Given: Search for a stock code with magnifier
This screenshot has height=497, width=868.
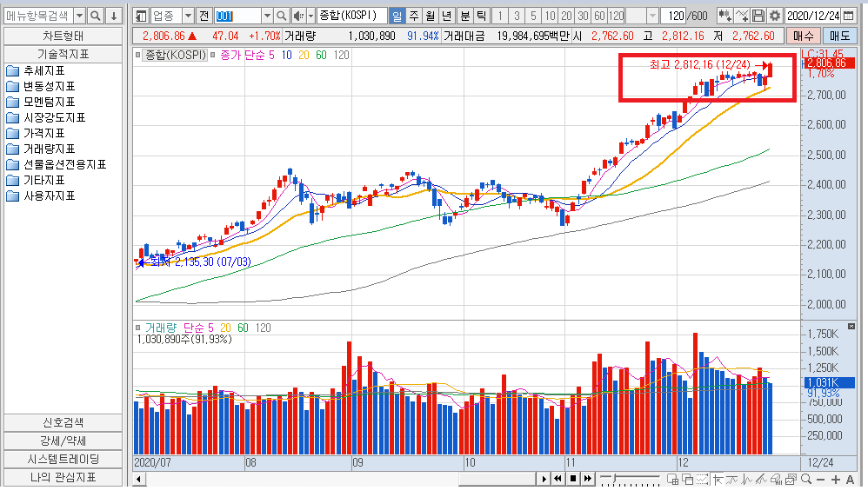Looking at the screenshot, I should (281, 16).
